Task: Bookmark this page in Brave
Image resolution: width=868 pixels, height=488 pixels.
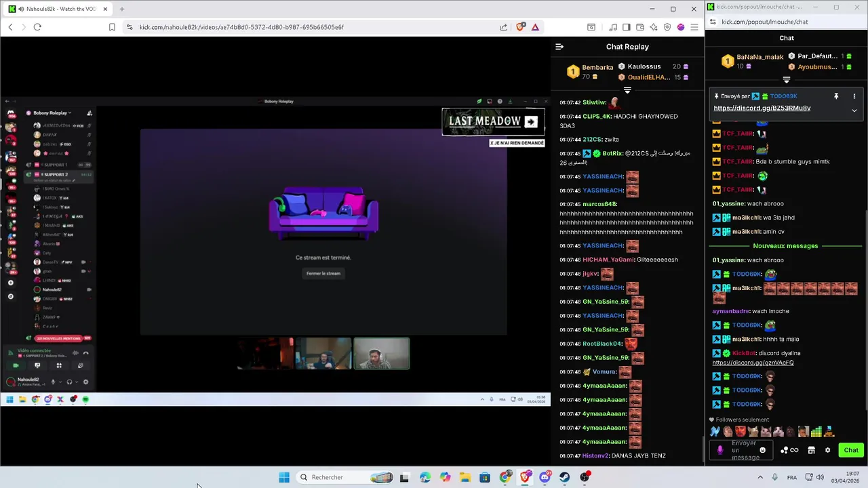Action: (112, 27)
